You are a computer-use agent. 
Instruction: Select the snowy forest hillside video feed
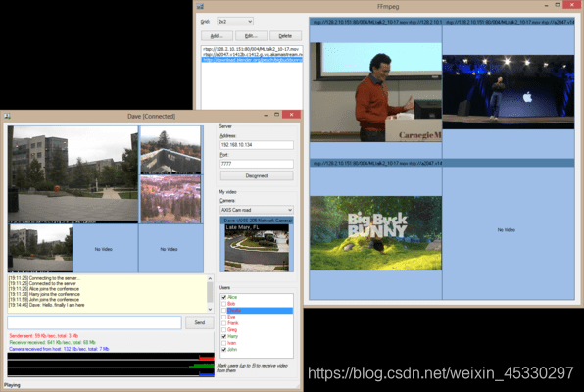(170, 199)
